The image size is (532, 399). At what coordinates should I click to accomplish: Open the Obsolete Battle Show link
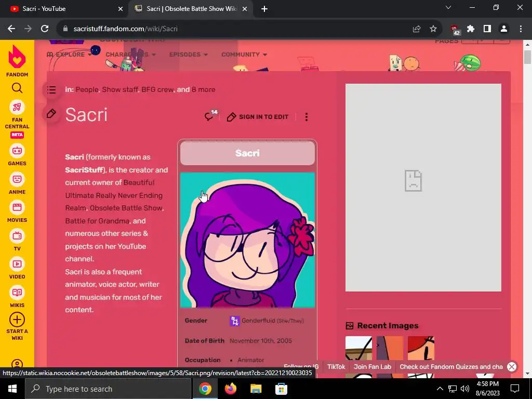[x=126, y=208]
